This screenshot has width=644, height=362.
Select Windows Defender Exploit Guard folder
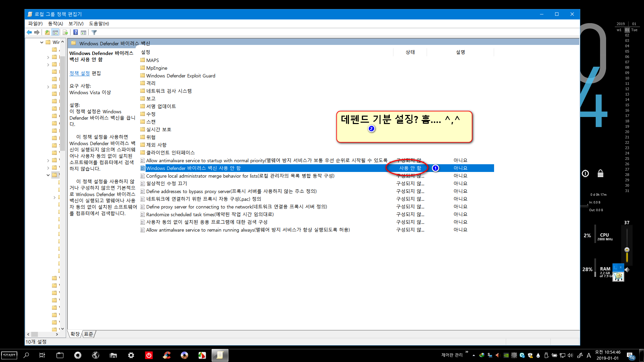[178, 76]
